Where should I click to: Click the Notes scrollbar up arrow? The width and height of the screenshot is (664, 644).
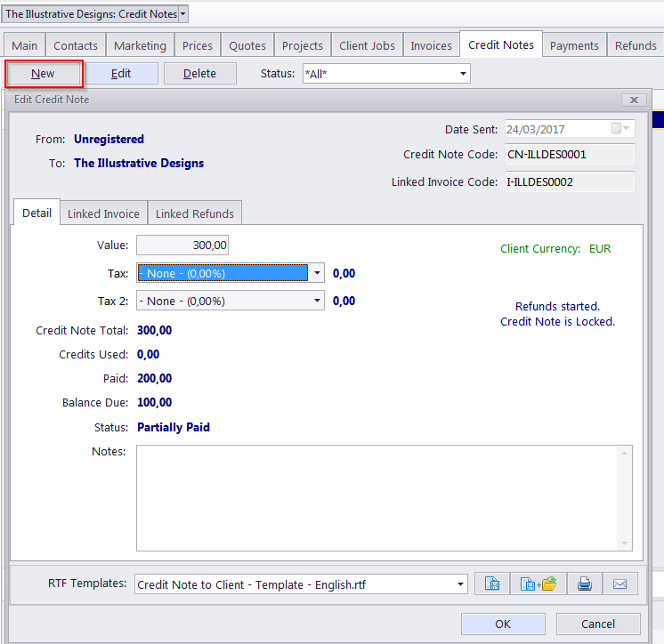624,453
